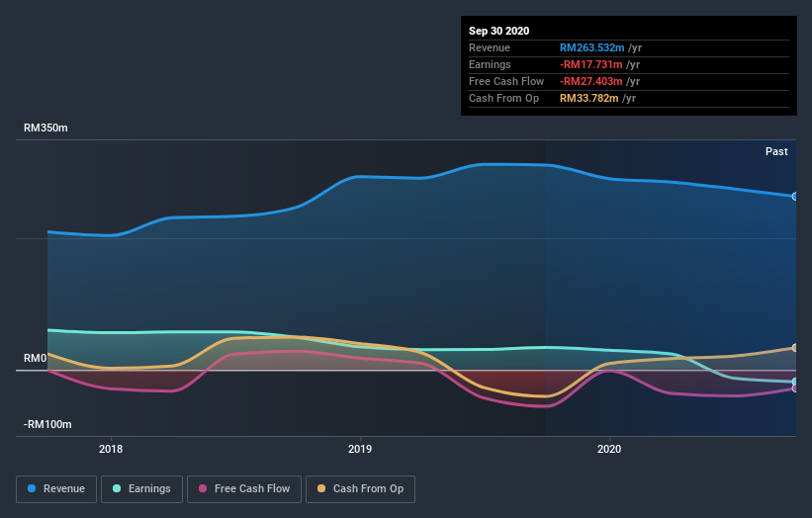This screenshot has height=518, width=812.
Task: Click the 'Sep 30 2020' tooltip date
Action: click(x=498, y=31)
